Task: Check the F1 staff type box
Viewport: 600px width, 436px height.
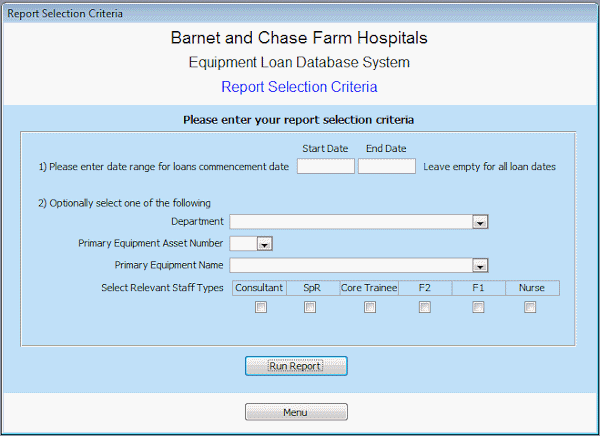Action: pos(478,307)
